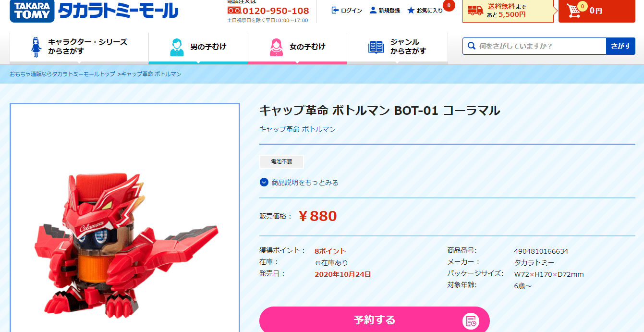Open 女の子むけ category tab
The width and height of the screenshot is (644, 332).
pyautogui.click(x=297, y=47)
